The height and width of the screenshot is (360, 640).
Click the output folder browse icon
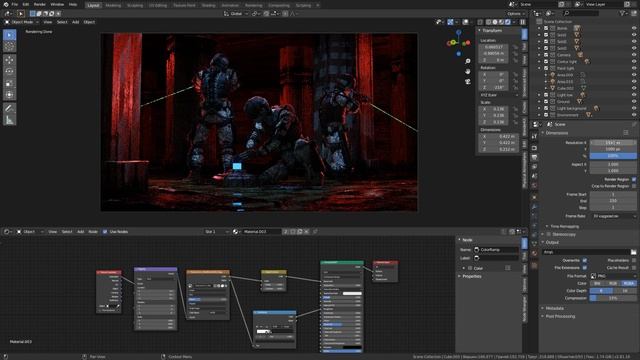pos(633,252)
